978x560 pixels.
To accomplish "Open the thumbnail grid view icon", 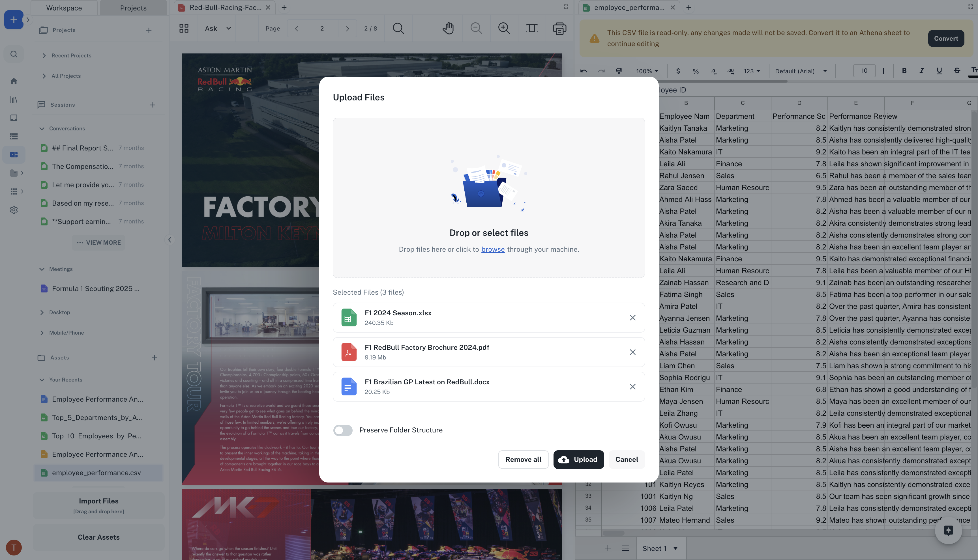I will point(184,29).
